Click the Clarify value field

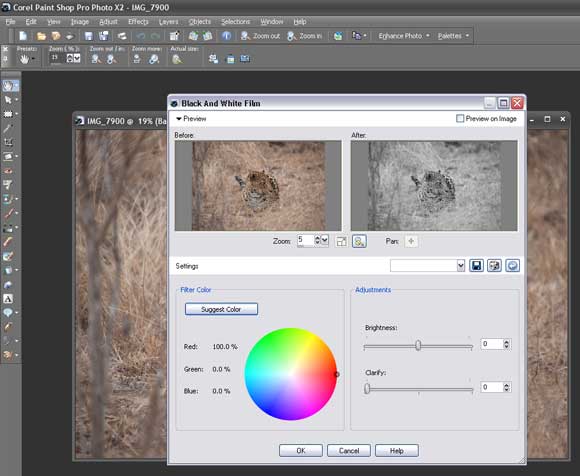(492, 387)
